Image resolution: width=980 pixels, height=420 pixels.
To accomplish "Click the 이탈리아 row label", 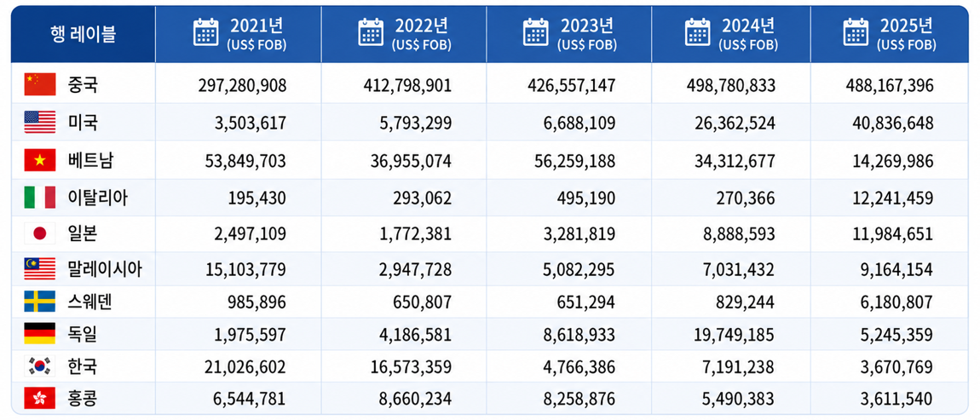I will tap(99, 198).
